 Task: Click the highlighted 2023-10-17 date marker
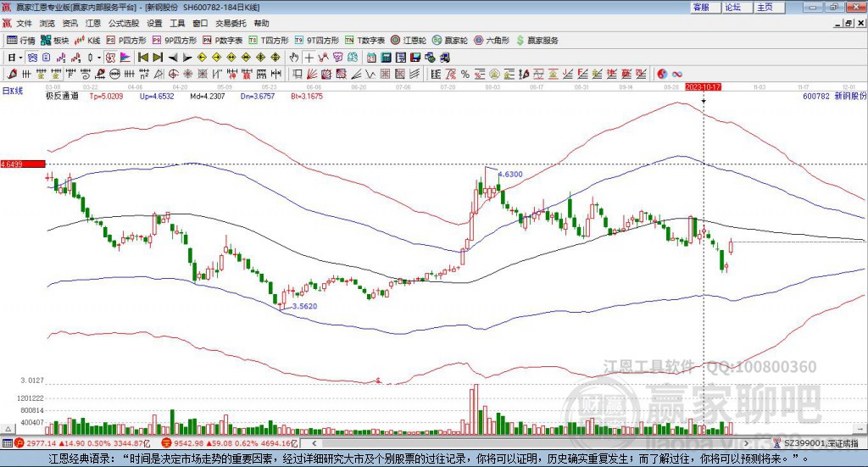pyautogui.click(x=703, y=87)
